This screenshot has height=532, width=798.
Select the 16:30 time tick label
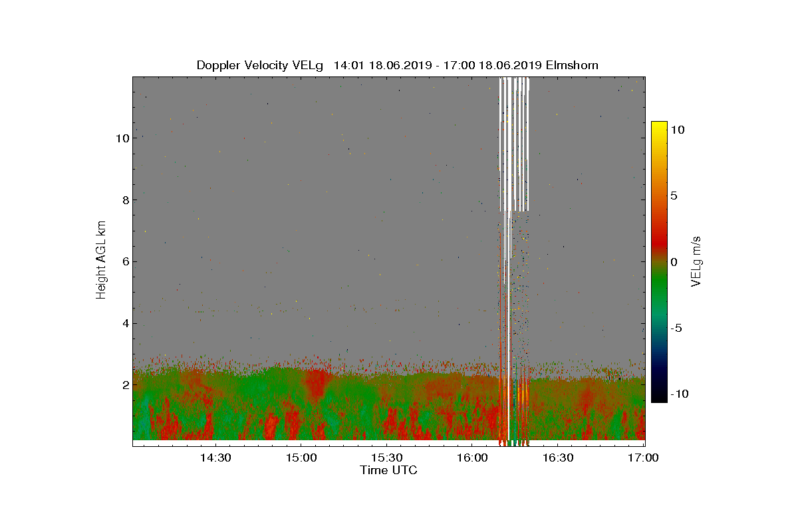pyautogui.click(x=558, y=458)
